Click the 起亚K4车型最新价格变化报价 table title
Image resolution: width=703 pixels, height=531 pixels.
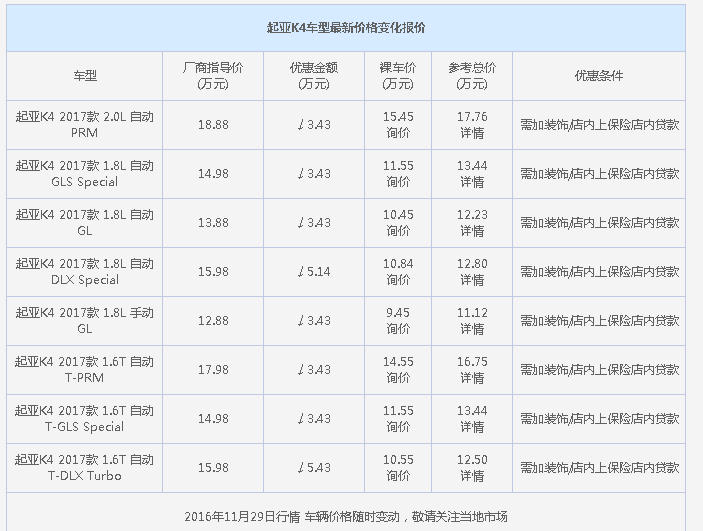[x=346, y=27]
